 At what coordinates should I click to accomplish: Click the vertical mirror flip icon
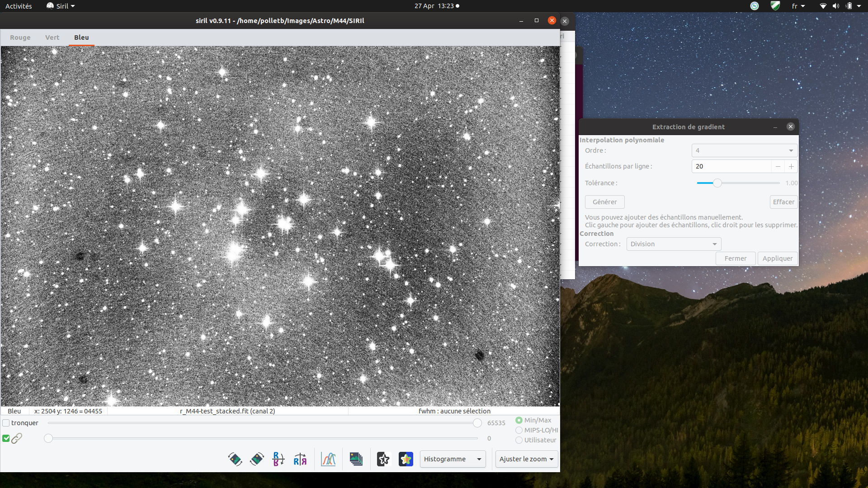[x=278, y=459]
